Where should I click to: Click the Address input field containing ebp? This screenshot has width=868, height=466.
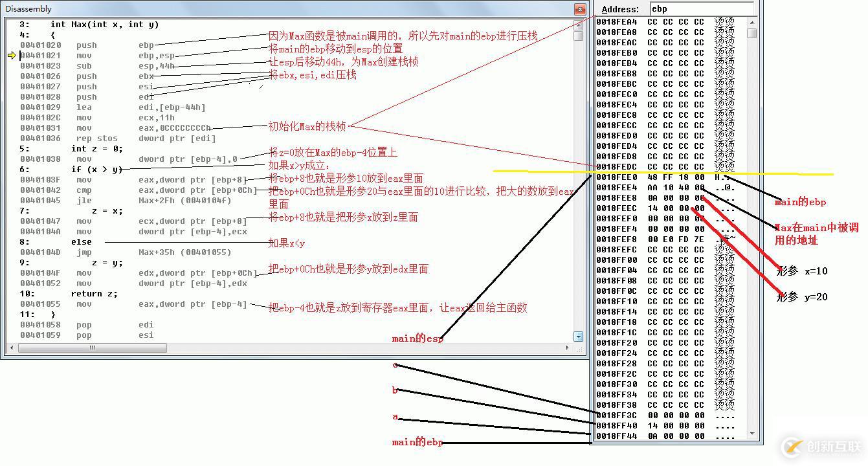(702, 9)
